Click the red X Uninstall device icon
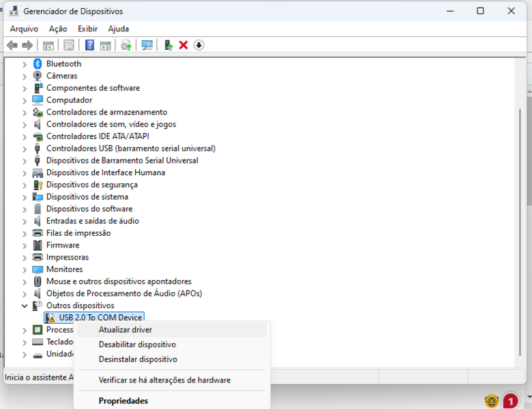532x409 pixels. pyautogui.click(x=183, y=45)
